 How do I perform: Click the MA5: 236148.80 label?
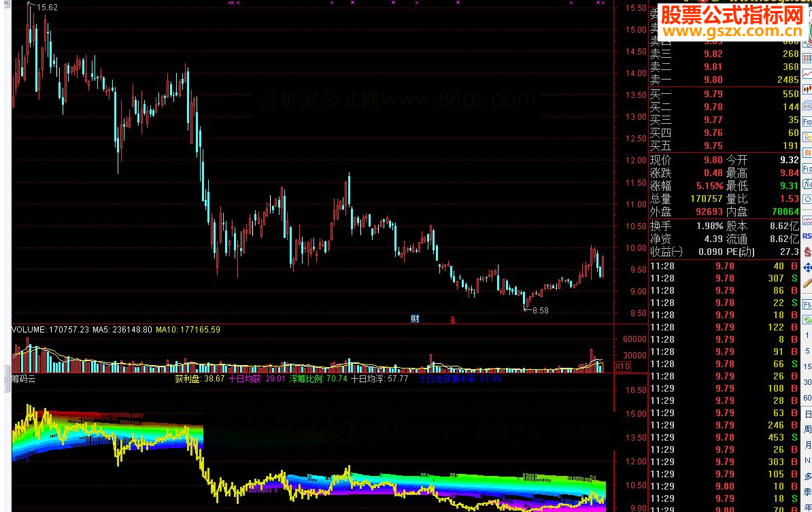coord(122,329)
